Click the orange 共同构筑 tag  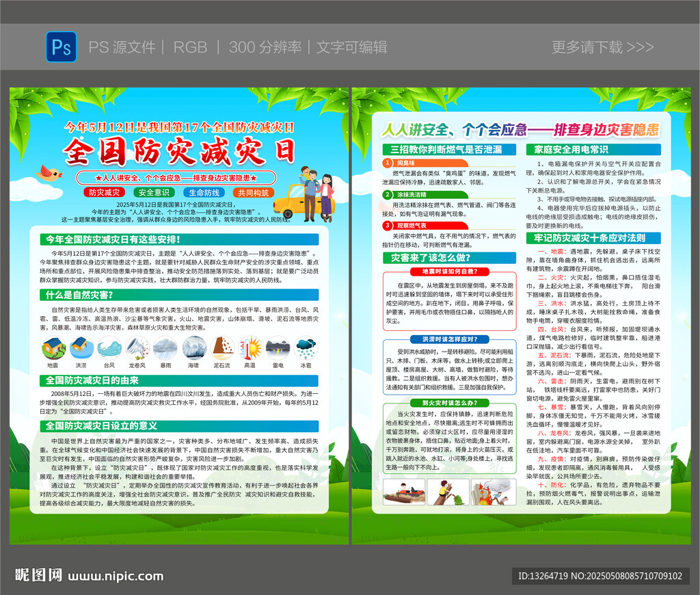pyautogui.click(x=254, y=193)
